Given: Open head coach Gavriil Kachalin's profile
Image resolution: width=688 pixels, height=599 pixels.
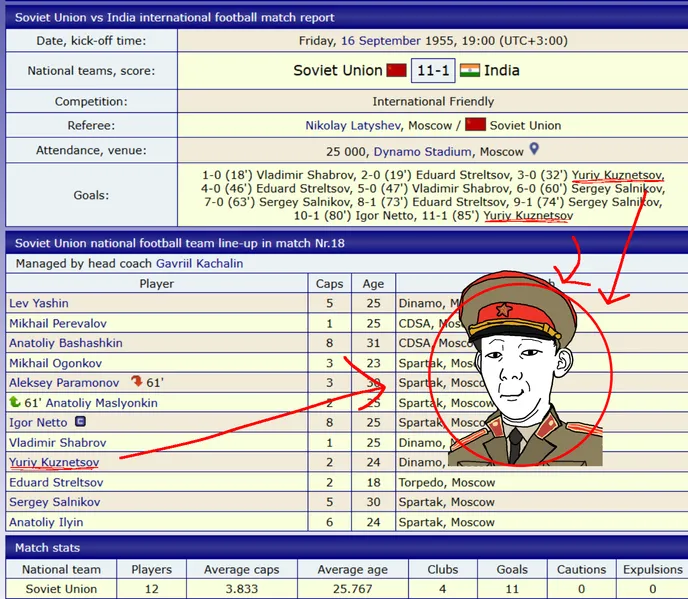Looking at the screenshot, I should 199,264.
